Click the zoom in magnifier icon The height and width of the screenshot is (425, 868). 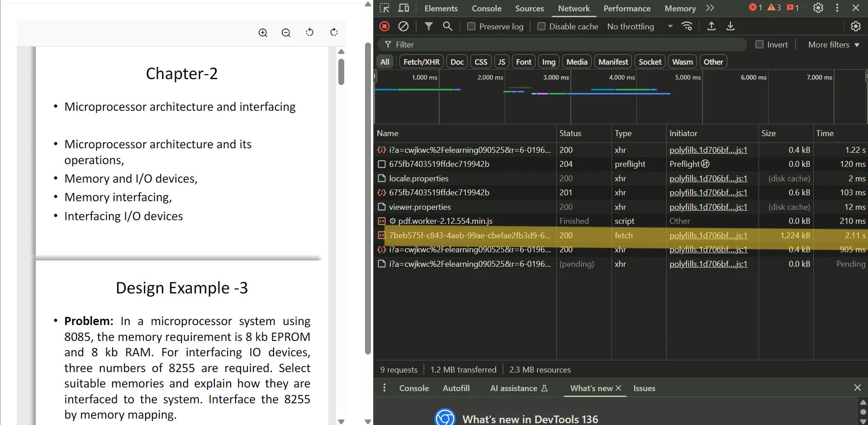(263, 33)
